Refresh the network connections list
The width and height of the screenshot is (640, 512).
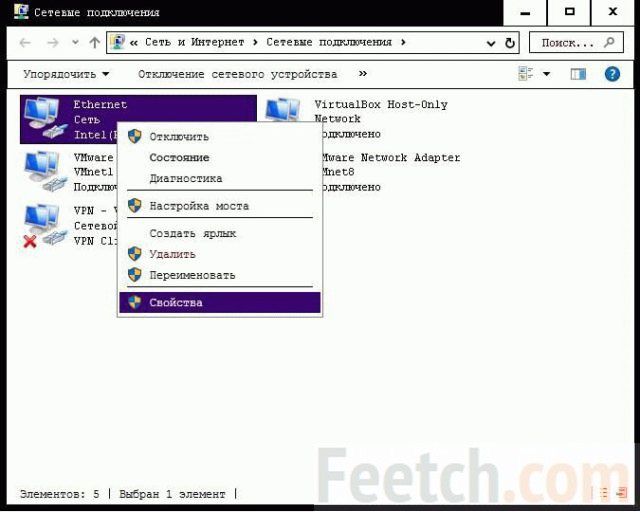point(510,42)
